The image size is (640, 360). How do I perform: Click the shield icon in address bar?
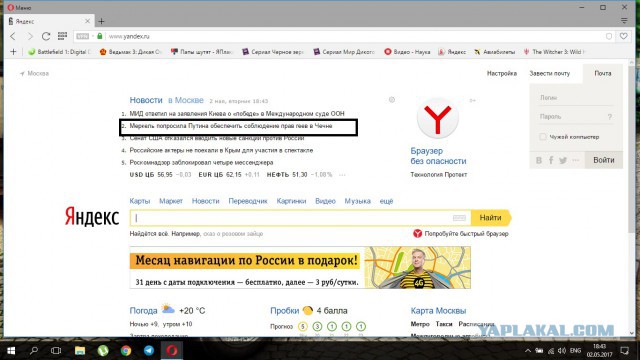609,36
